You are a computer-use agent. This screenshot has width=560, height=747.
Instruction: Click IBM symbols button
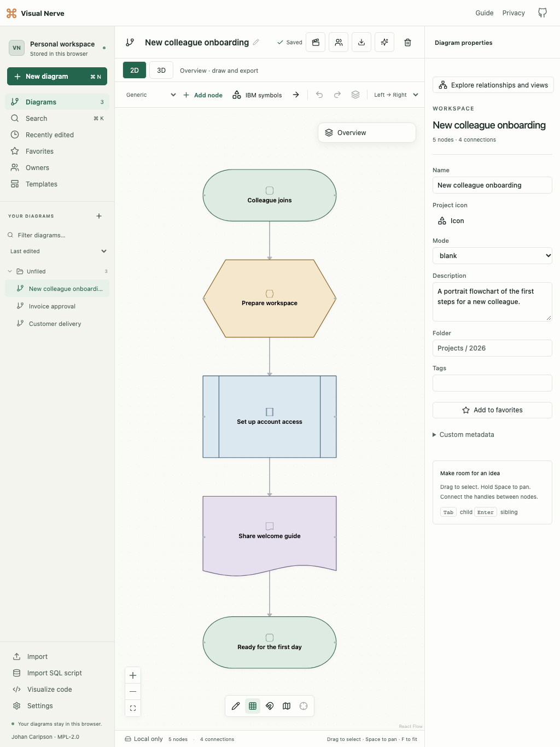click(x=257, y=95)
